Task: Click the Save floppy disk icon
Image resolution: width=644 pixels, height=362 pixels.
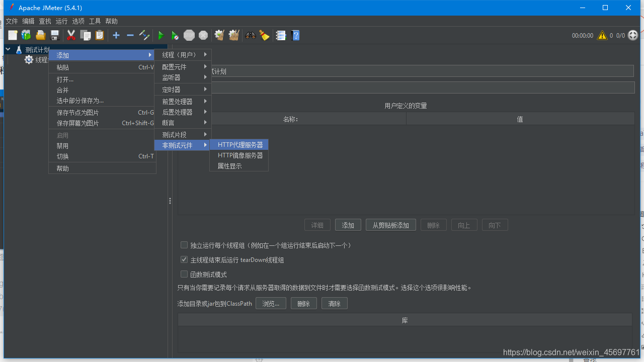Action: pyautogui.click(x=55, y=35)
